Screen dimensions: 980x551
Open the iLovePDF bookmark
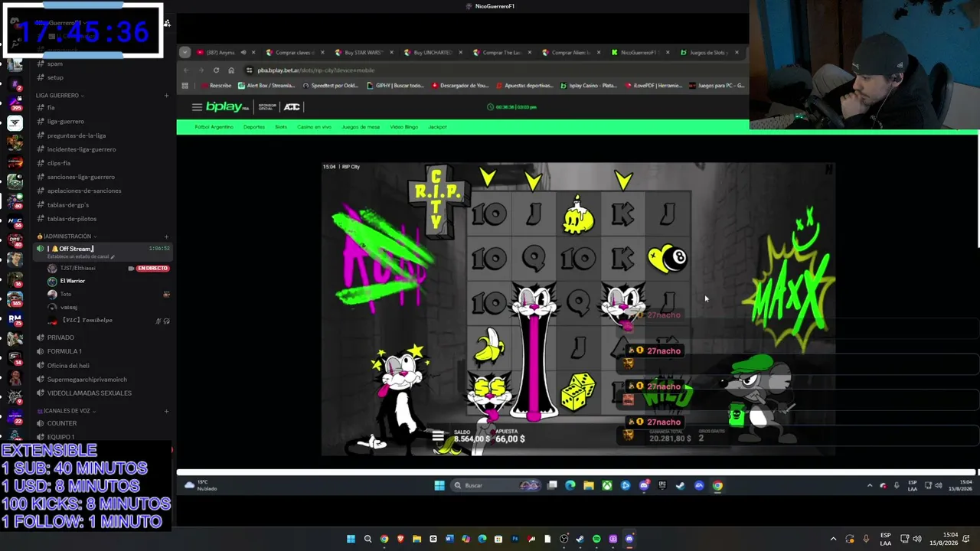655,86
